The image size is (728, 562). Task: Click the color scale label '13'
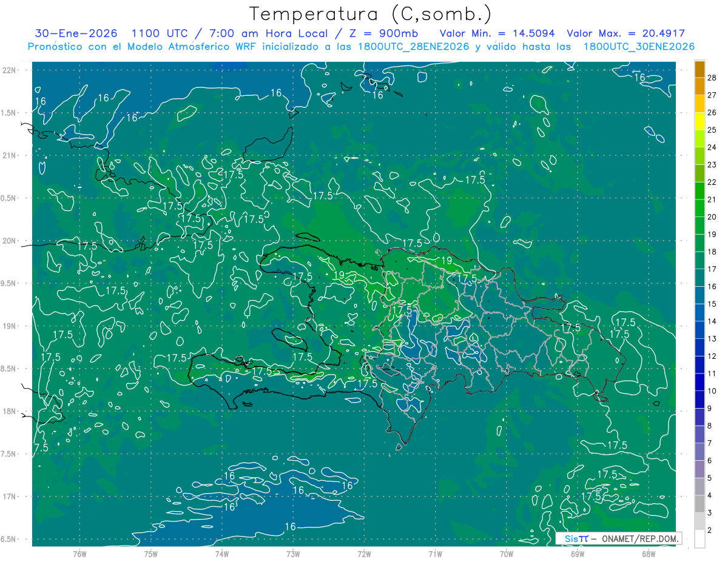coord(712,338)
